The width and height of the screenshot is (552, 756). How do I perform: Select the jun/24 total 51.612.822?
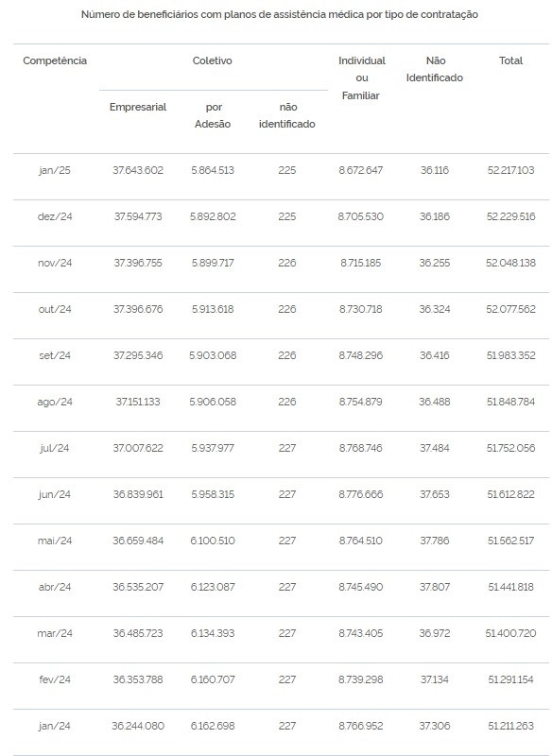(511, 494)
